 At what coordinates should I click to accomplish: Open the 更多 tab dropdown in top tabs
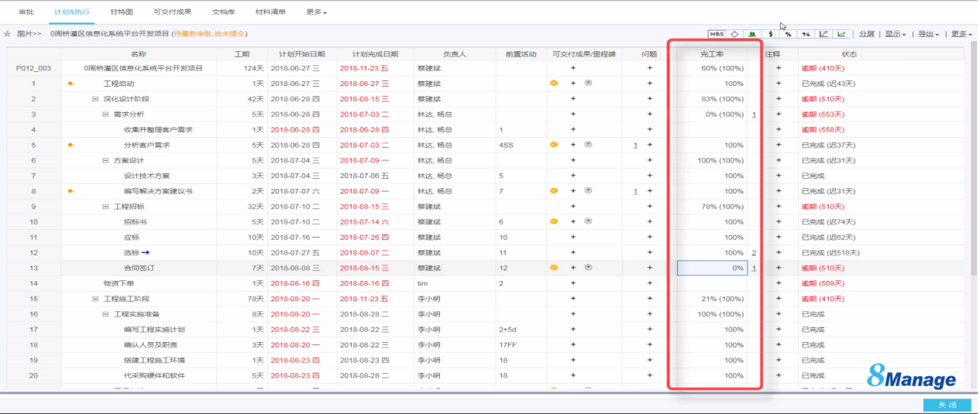(x=316, y=12)
